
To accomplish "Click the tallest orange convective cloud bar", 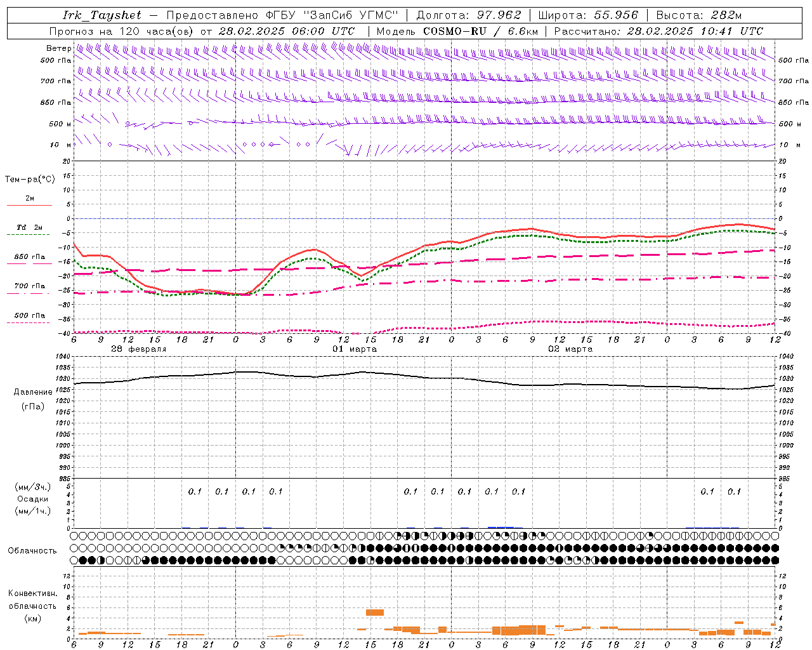I will [375, 612].
